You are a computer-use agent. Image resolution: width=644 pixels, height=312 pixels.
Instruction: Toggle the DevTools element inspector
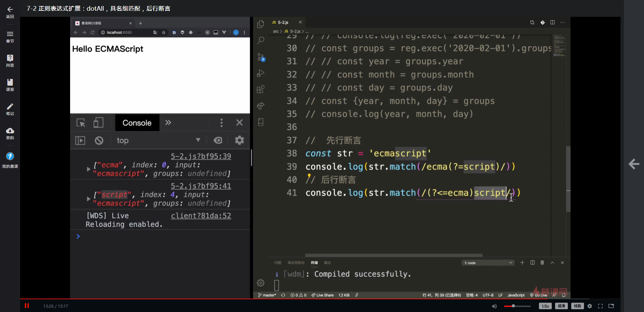click(x=81, y=123)
